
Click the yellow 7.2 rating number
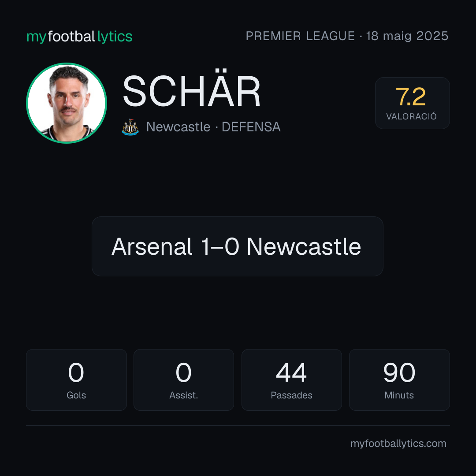click(x=411, y=97)
